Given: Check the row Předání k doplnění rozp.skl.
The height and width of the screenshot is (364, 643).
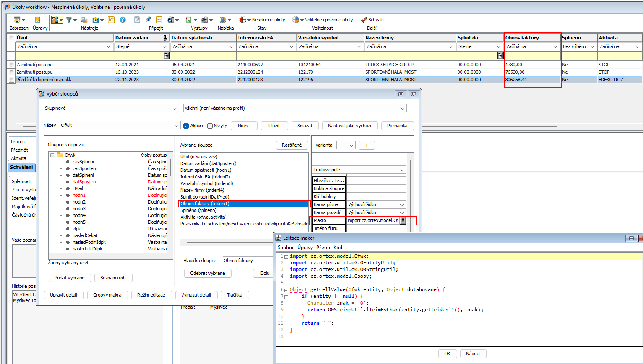Looking at the screenshot, I should [11, 80].
